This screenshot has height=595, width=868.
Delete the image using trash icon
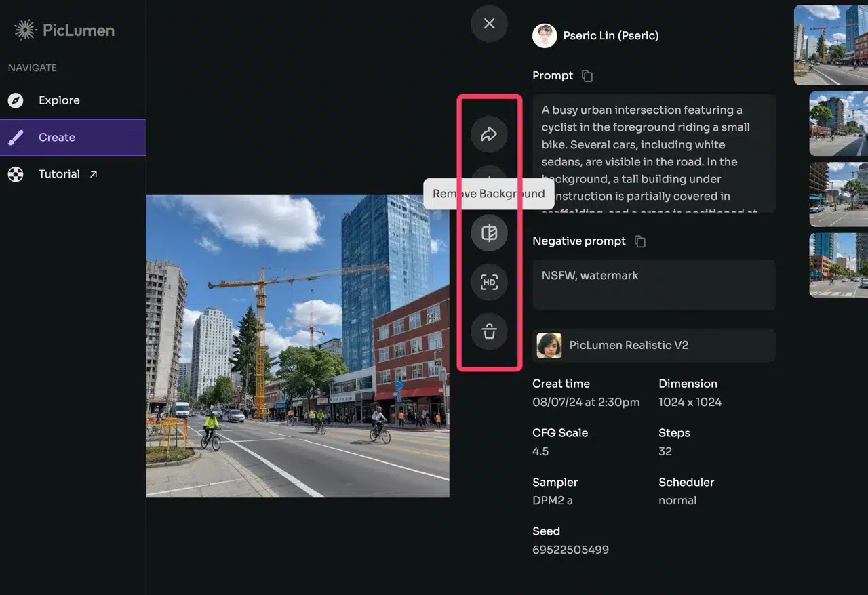pos(489,332)
